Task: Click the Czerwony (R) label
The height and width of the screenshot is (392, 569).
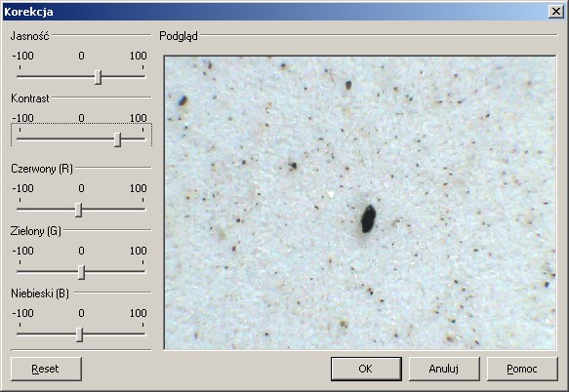Action: coord(42,169)
